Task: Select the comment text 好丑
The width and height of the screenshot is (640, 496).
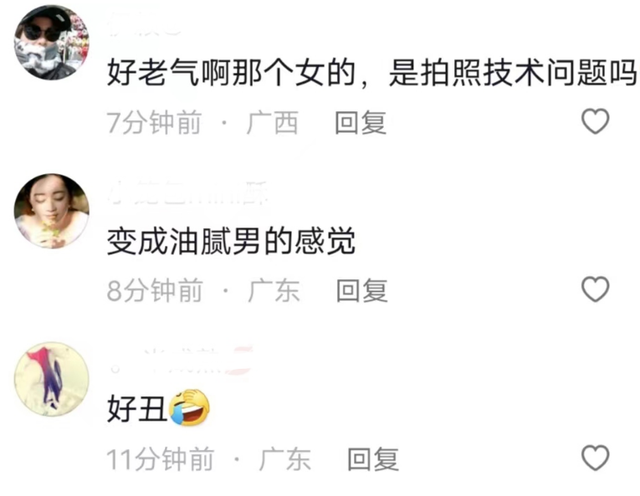Action: [x=137, y=409]
